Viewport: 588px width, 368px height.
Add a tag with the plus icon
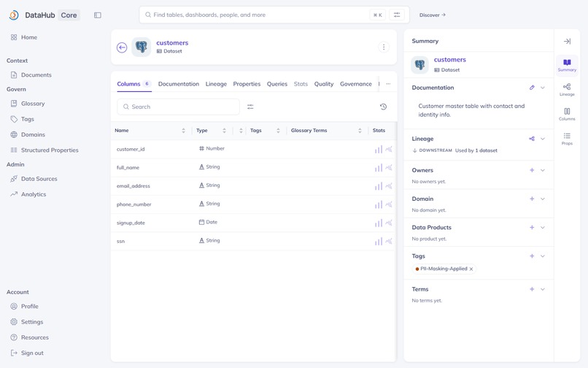pyautogui.click(x=532, y=256)
